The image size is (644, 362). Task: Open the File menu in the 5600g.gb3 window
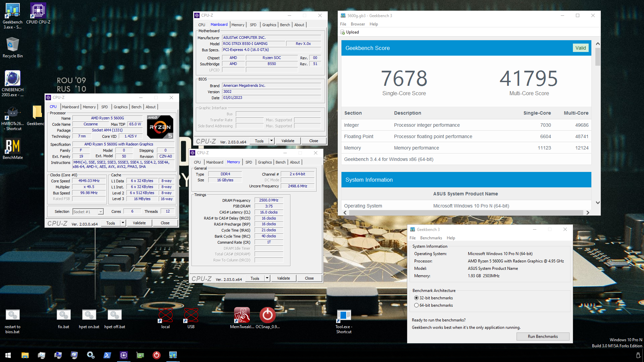pos(343,24)
